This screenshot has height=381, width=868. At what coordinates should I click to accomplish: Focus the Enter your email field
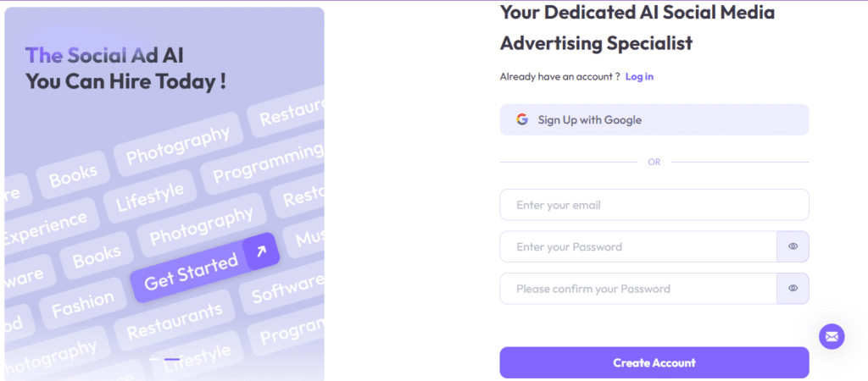[x=654, y=205]
